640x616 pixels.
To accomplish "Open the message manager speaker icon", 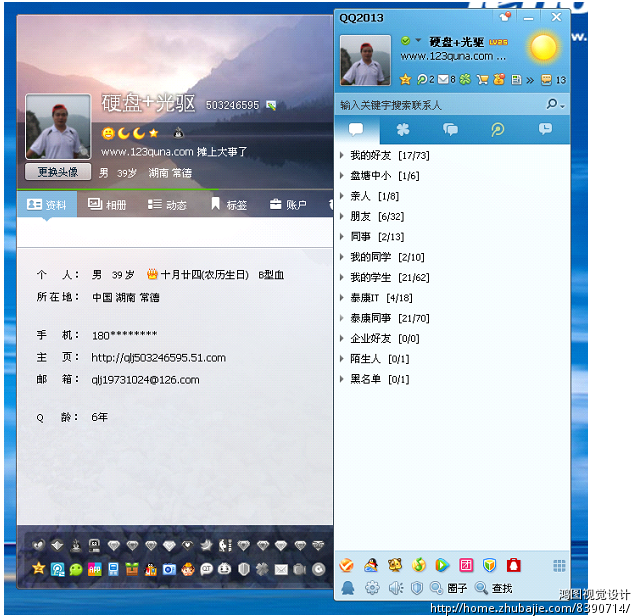I will [395, 588].
